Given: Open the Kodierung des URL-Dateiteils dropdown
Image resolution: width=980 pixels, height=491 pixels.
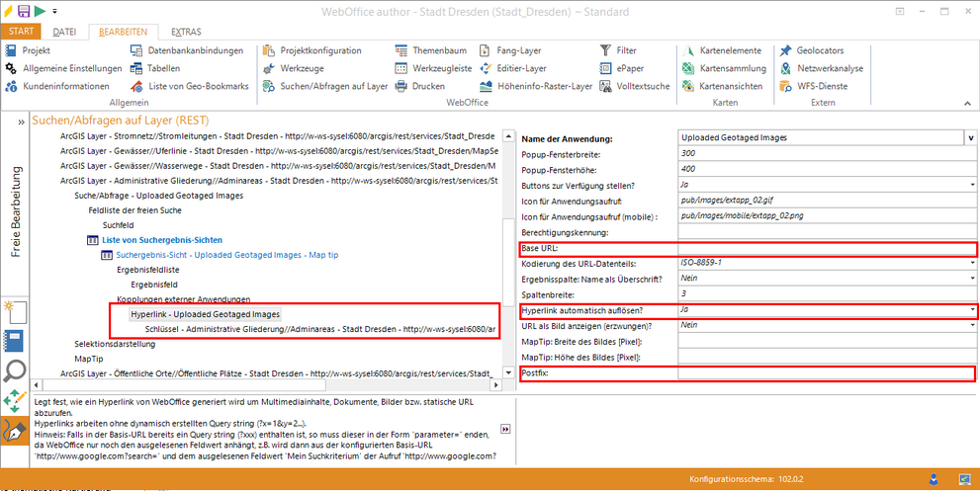Looking at the screenshot, I should (973, 264).
